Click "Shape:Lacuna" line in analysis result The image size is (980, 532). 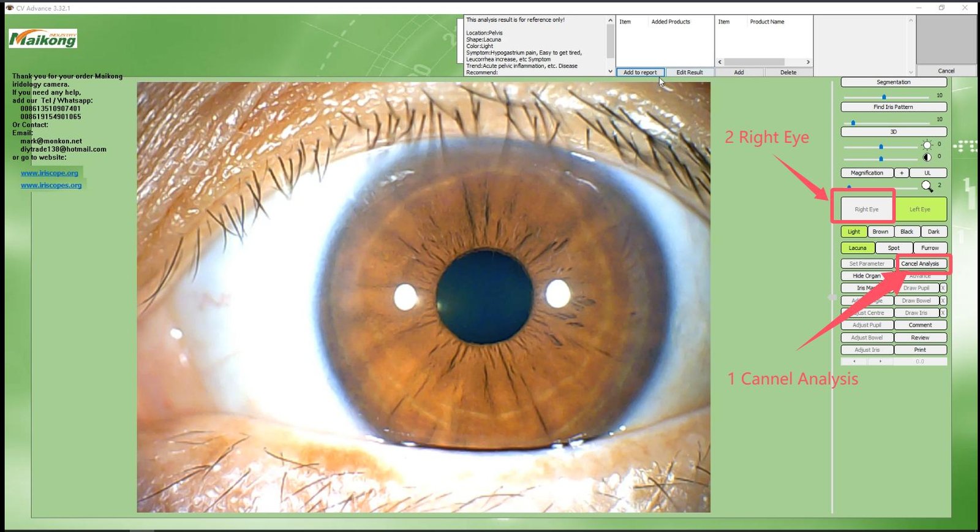coord(483,40)
